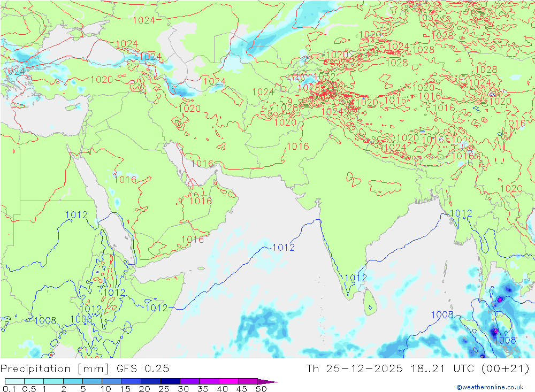Click the 1020 label over Turkey
Image resolution: width=535 pixels, height=392 pixels.
click(x=102, y=80)
